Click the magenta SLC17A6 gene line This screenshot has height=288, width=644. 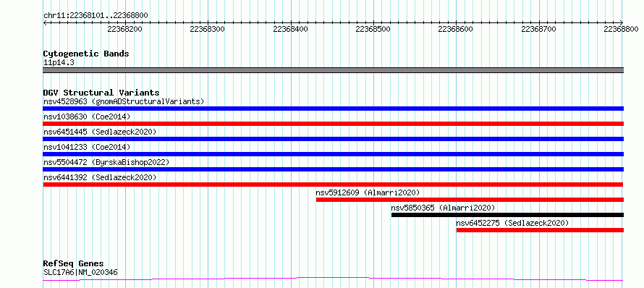[333, 279]
